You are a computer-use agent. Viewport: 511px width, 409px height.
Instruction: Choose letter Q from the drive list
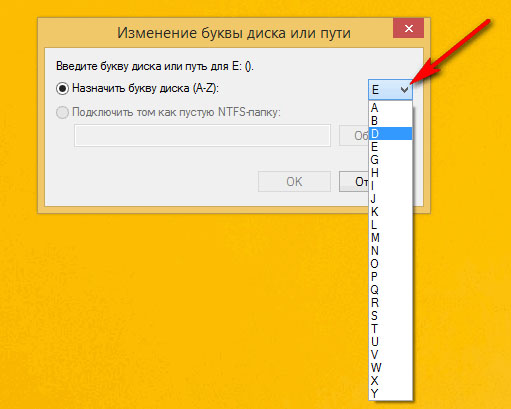tap(390, 290)
